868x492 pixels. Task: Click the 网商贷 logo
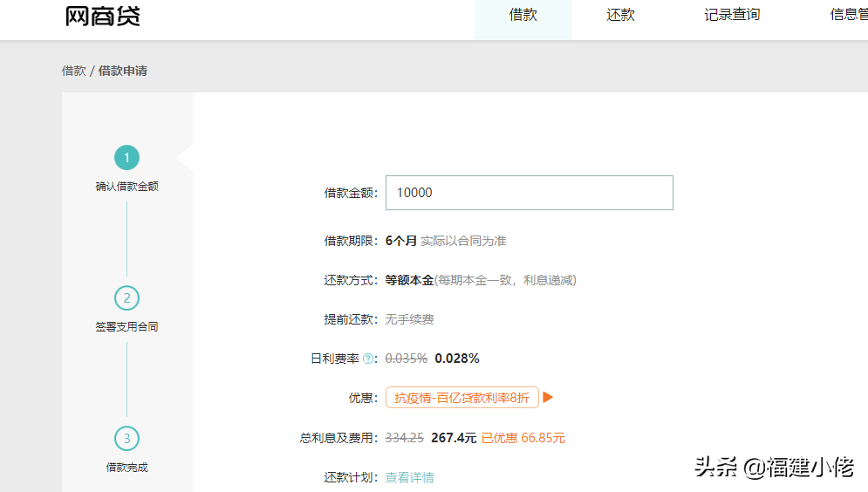[x=103, y=16]
